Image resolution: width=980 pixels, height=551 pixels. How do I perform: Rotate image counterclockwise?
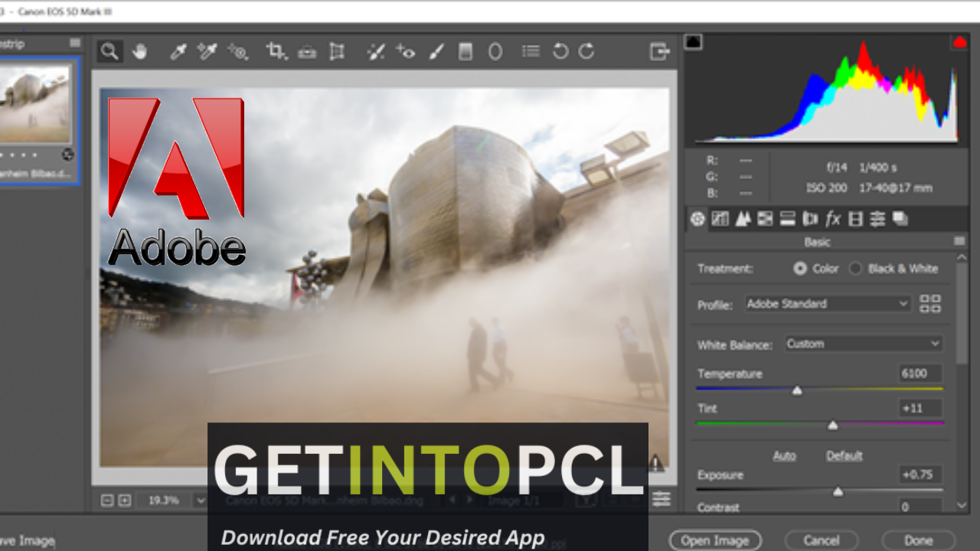[560, 51]
